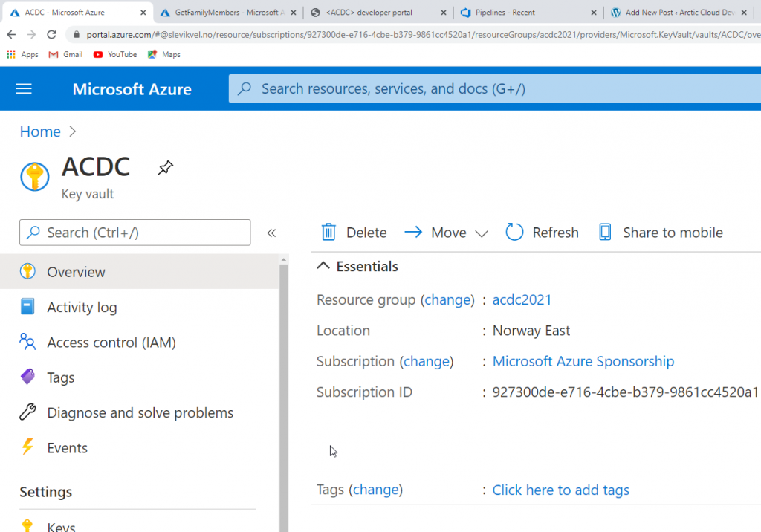Open the Tags sidebar menu item

(140, 377)
